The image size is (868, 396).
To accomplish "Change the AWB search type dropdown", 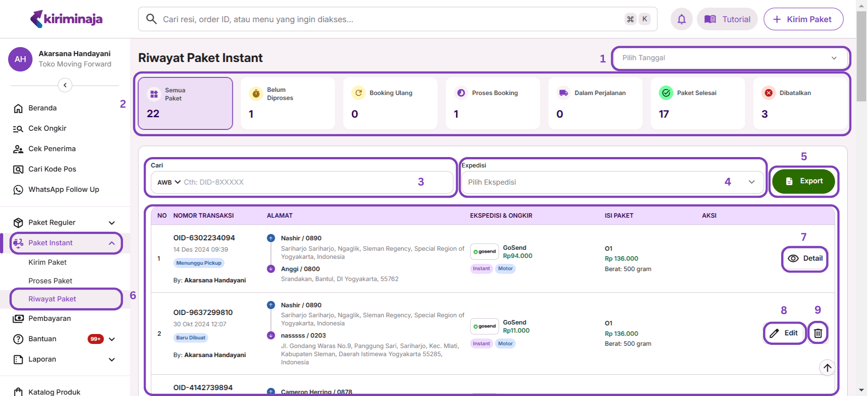I will coord(169,182).
